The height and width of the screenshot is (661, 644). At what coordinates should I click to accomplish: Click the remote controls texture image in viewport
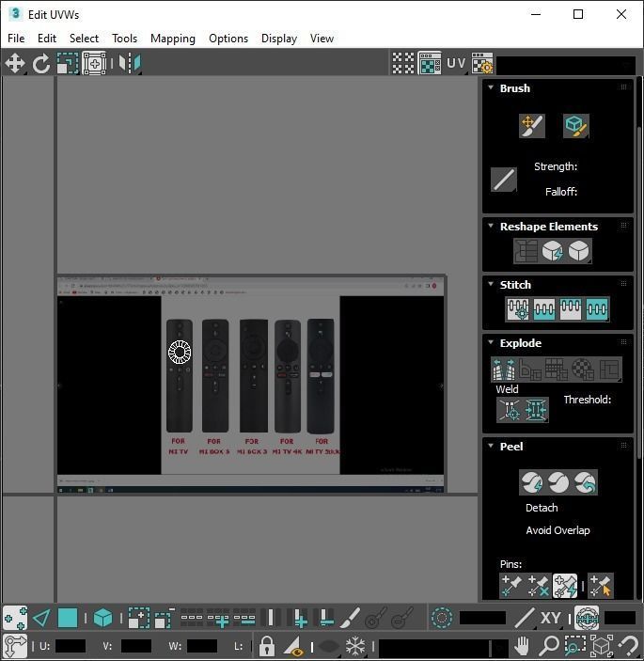point(250,384)
